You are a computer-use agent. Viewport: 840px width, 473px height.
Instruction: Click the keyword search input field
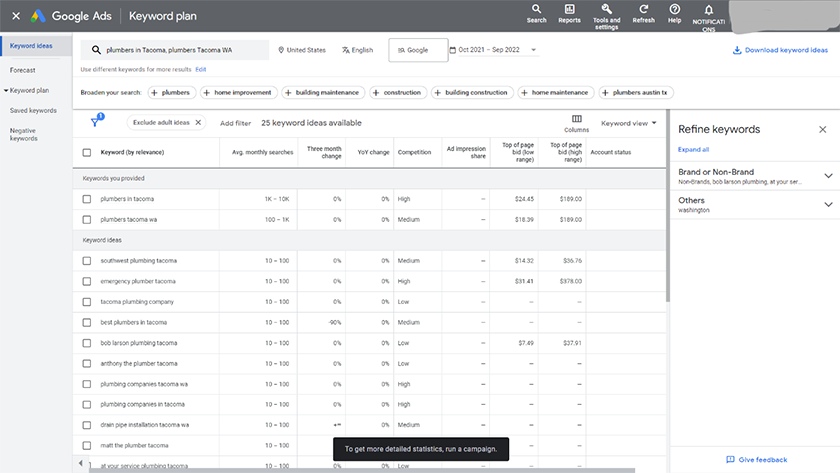(175, 50)
